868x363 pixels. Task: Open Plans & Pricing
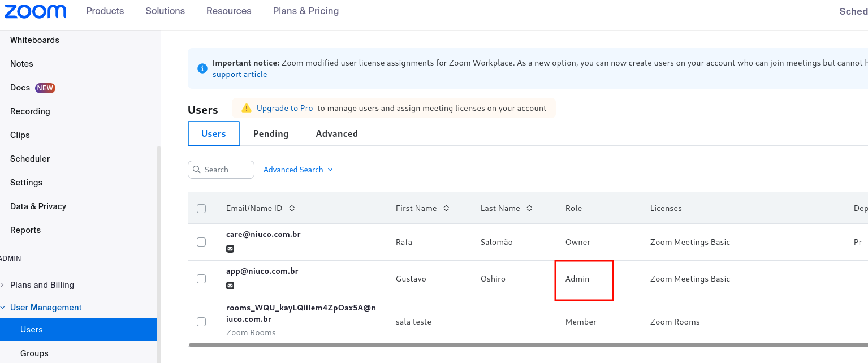(306, 11)
